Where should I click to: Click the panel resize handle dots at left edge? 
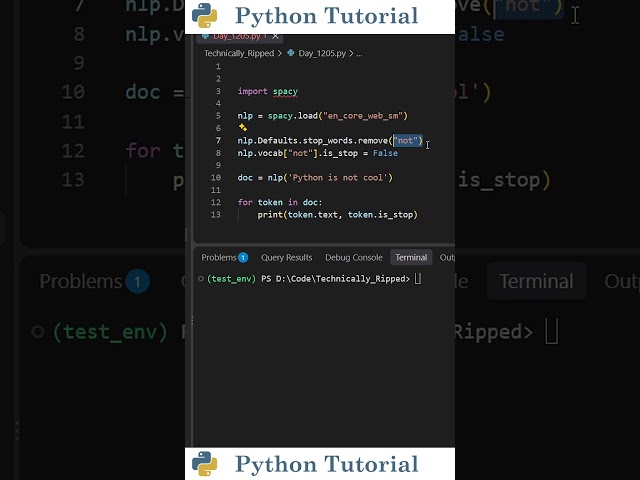(x=192, y=319)
